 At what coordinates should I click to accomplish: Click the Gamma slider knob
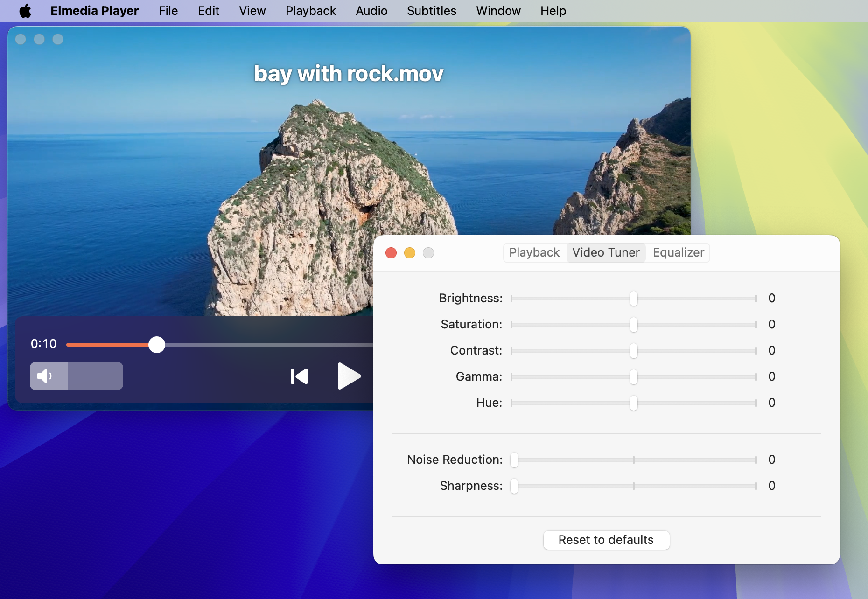tap(633, 377)
